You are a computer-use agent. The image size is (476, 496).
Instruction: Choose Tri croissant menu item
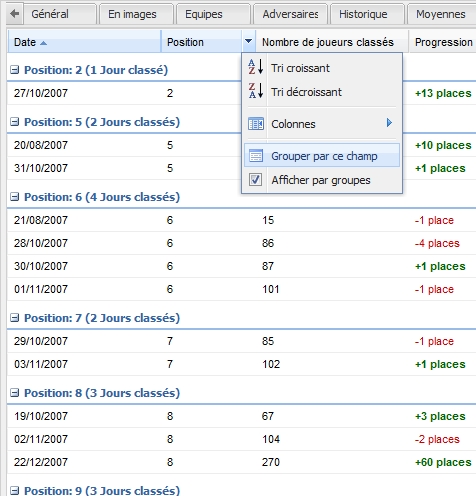pos(322,68)
